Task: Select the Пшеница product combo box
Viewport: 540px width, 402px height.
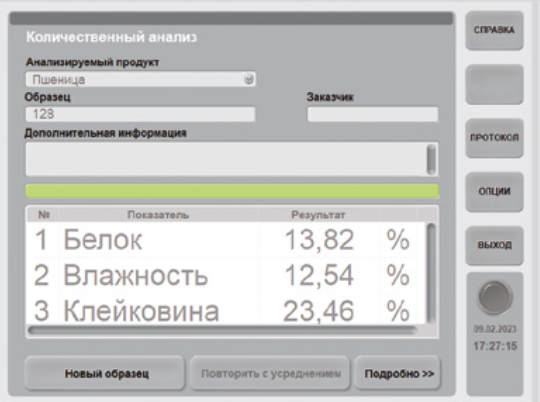Action: (x=141, y=80)
